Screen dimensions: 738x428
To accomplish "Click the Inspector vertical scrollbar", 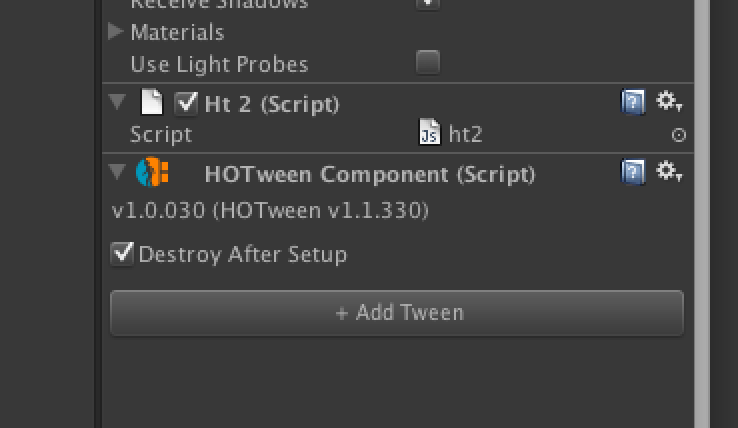I will point(701,214).
